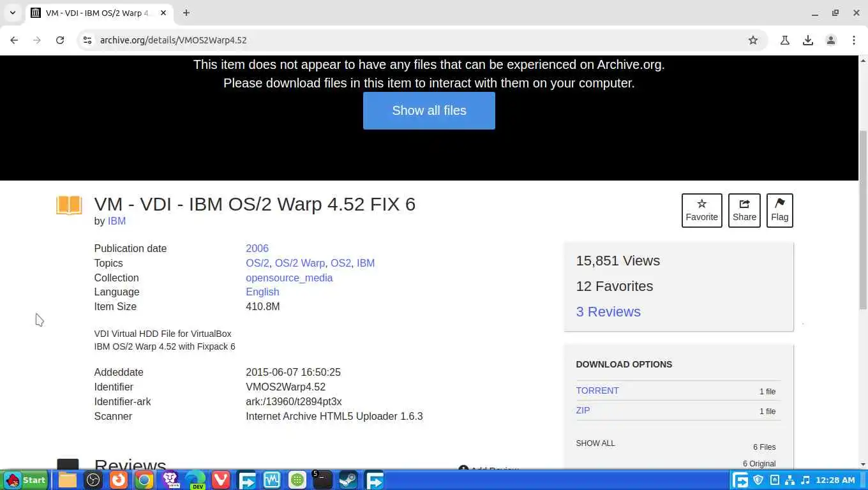Launch Vivaldi browser from the taskbar
868x490 pixels.
(x=221, y=480)
